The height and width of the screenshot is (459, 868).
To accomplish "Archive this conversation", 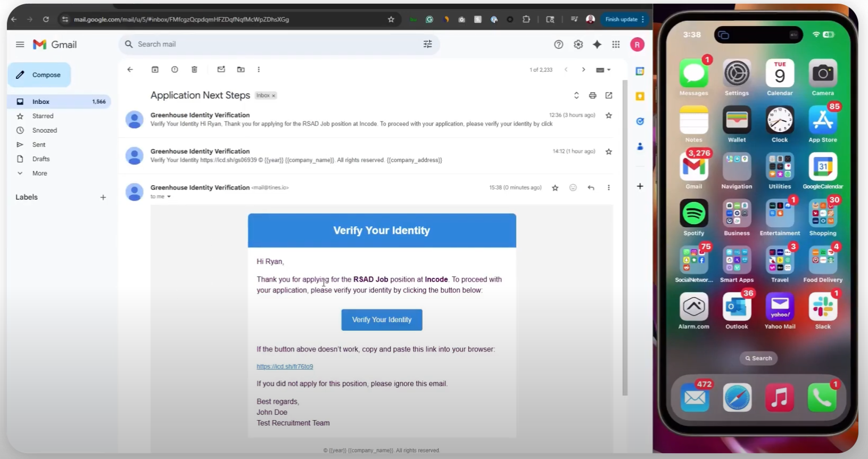I will (155, 70).
